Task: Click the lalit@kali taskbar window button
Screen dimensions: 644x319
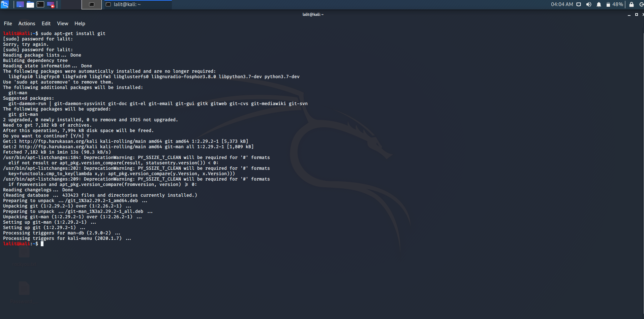Action: (137, 4)
